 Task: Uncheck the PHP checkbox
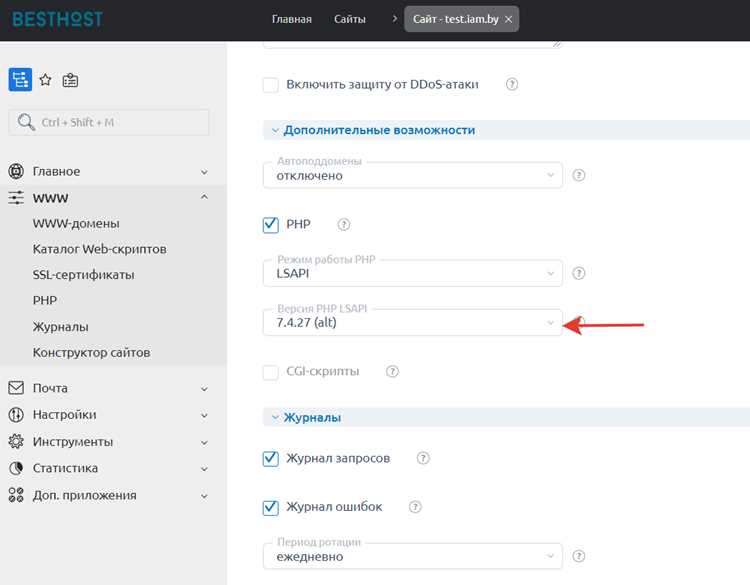pyautogui.click(x=271, y=224)
